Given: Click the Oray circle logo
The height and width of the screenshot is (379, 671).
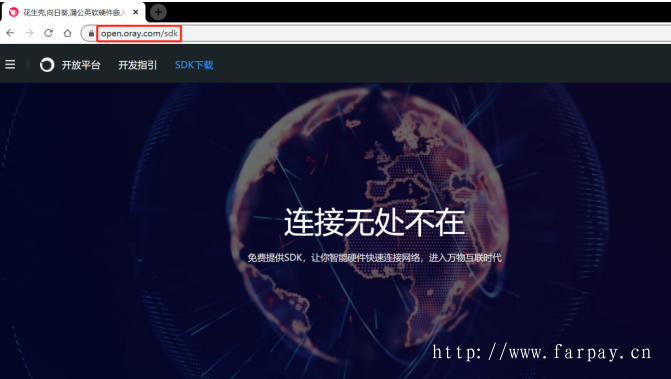Looking at the screenshot, I should coord(47,65).
